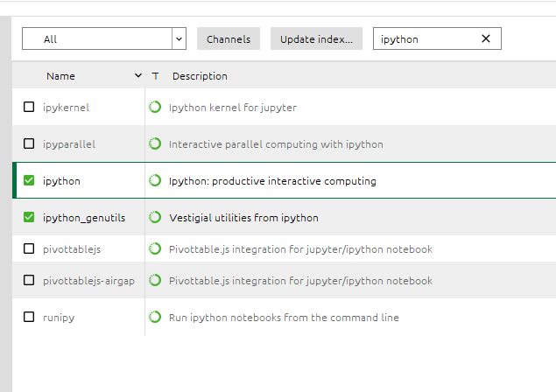
Task: Tick the runipy package checkbox
Action: [29, 318]
